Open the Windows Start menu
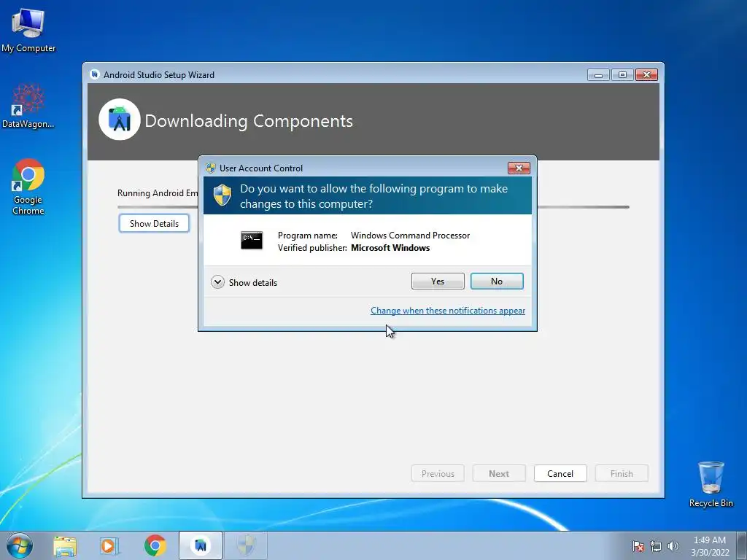747x560 pixels. 20,545
